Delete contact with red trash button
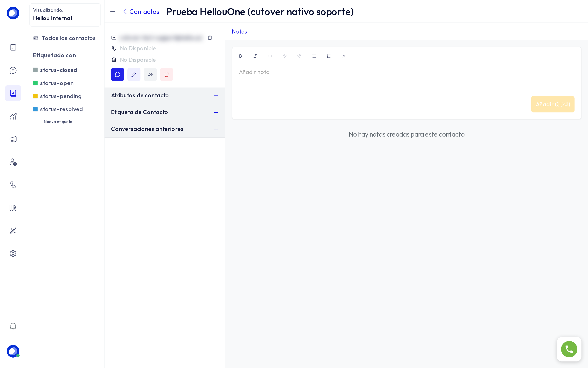588x368 pixels. 166,74
